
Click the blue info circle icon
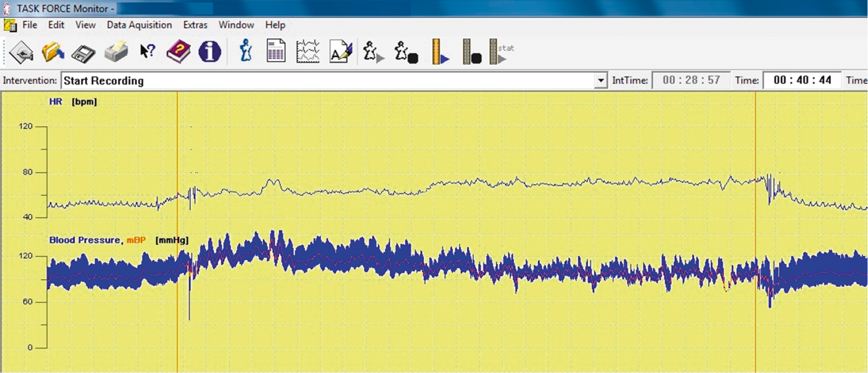point(210,51)
